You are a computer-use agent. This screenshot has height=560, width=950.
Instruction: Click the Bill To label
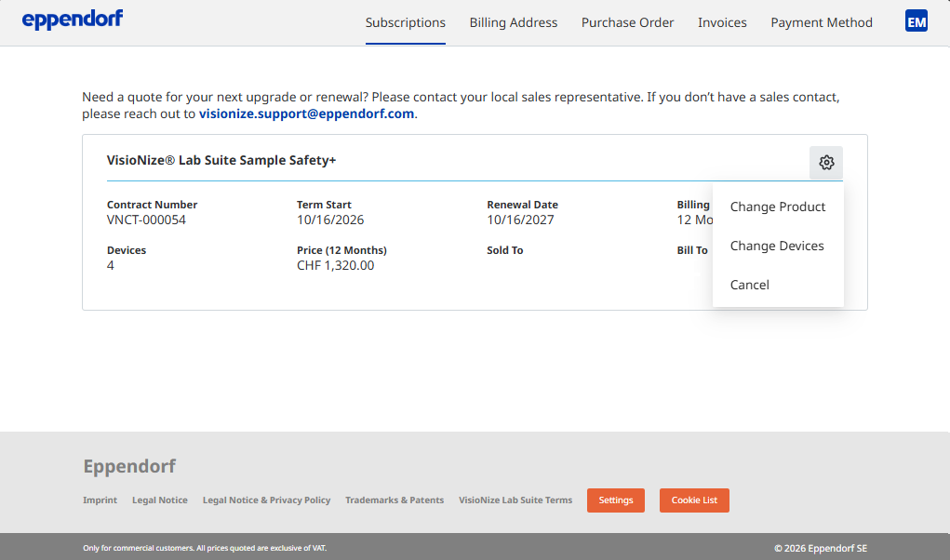pyautogui.click(x=692, y=250)
